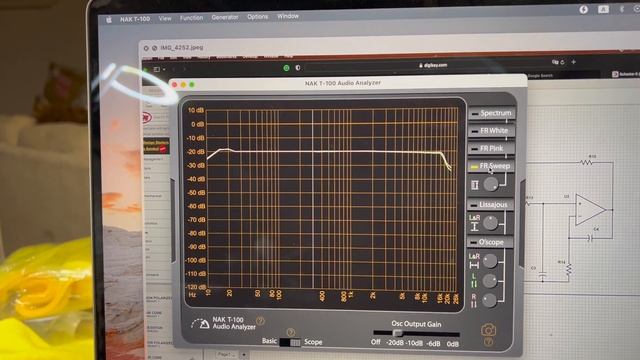Click the IMG_4252.jpeg Preview window title
Viewport: 640px width, 360px height.
coord(182,48)
